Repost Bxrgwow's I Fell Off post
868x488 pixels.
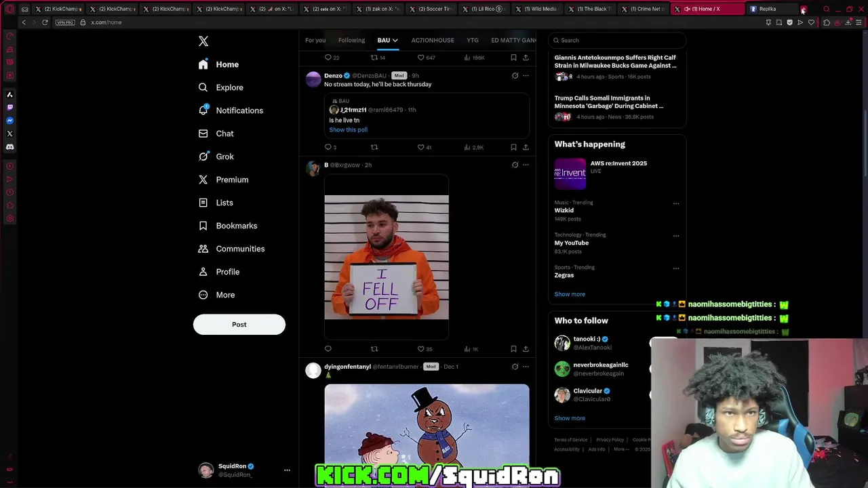click(x=374, y=349)
